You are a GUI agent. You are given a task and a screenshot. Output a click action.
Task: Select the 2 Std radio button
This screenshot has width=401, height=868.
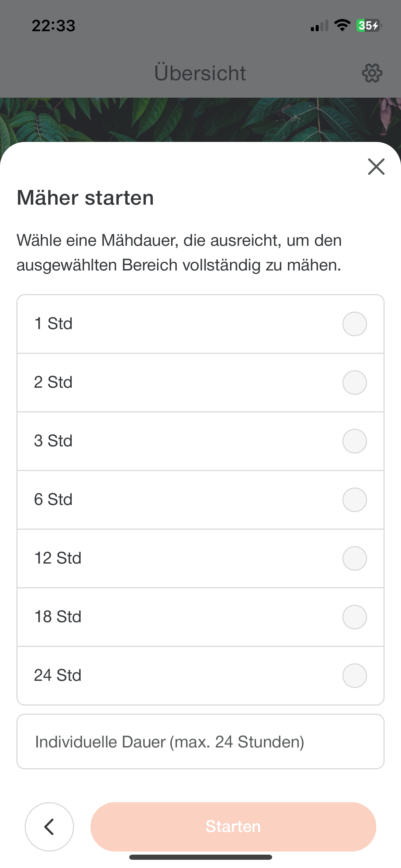coord(354,383)
